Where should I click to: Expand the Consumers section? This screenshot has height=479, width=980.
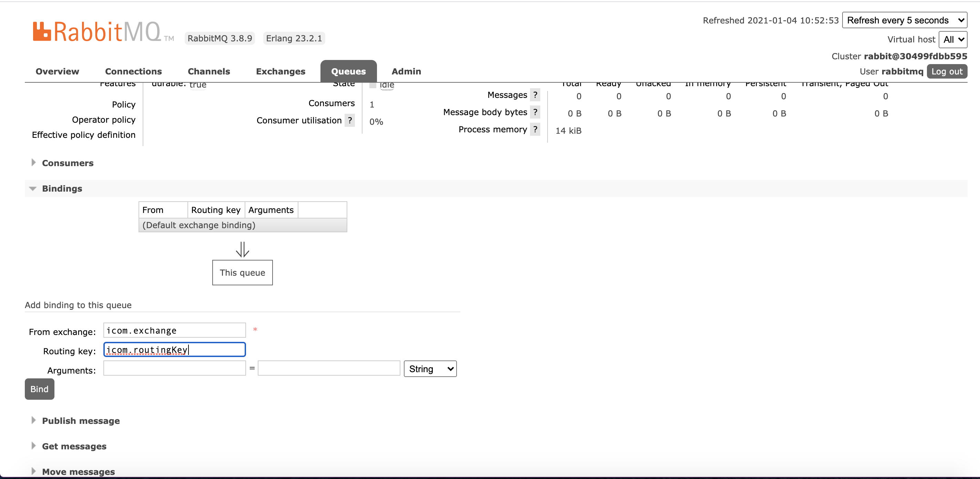point(67,163)
